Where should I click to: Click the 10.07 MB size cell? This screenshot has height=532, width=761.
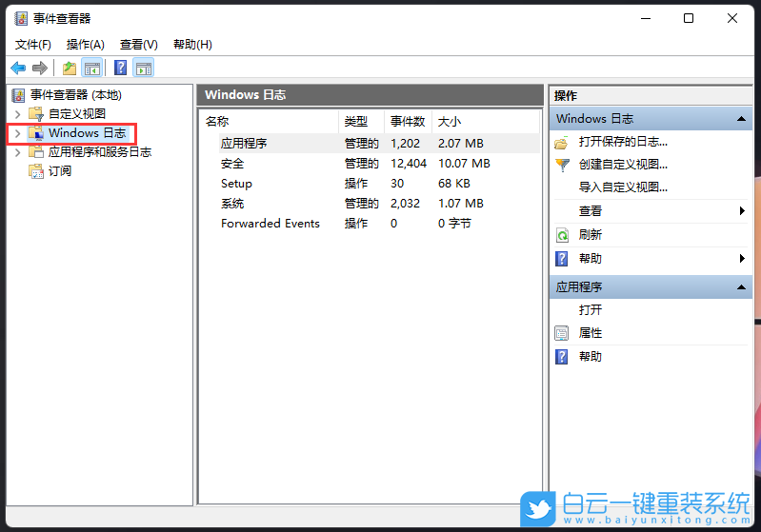coord(464,164)
